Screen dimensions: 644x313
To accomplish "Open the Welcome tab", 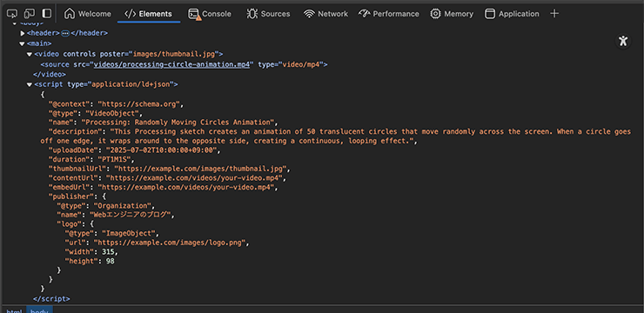I will [x=88, y=14].
